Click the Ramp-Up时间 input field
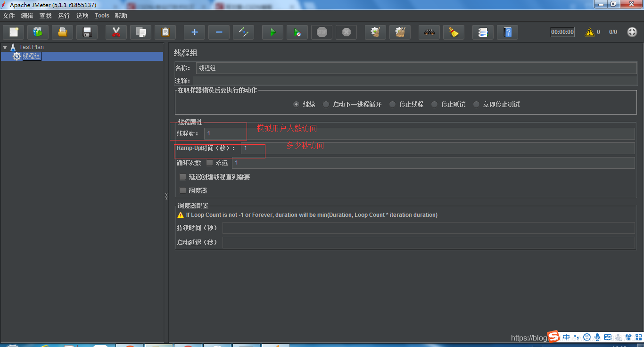Screen dimensions: 644x347 [438, 148]
